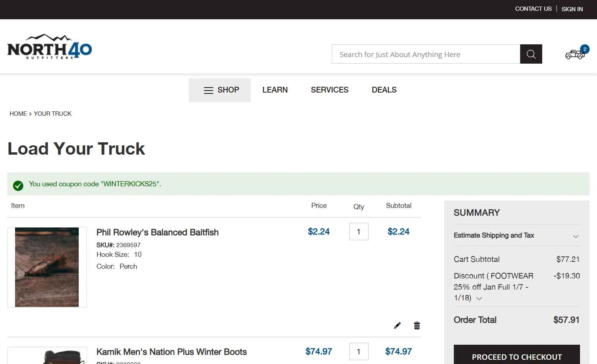Click the Order Total amount $57.91

point(566,320)
